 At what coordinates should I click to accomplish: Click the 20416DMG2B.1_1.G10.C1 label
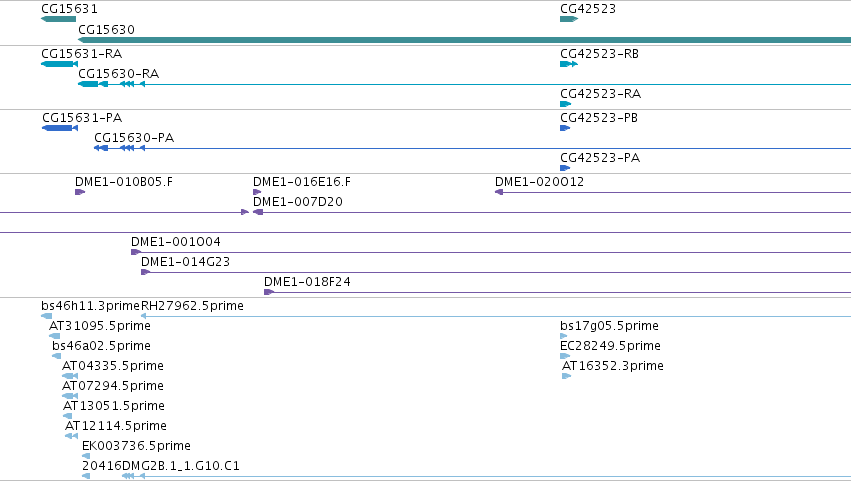[161, 466]
